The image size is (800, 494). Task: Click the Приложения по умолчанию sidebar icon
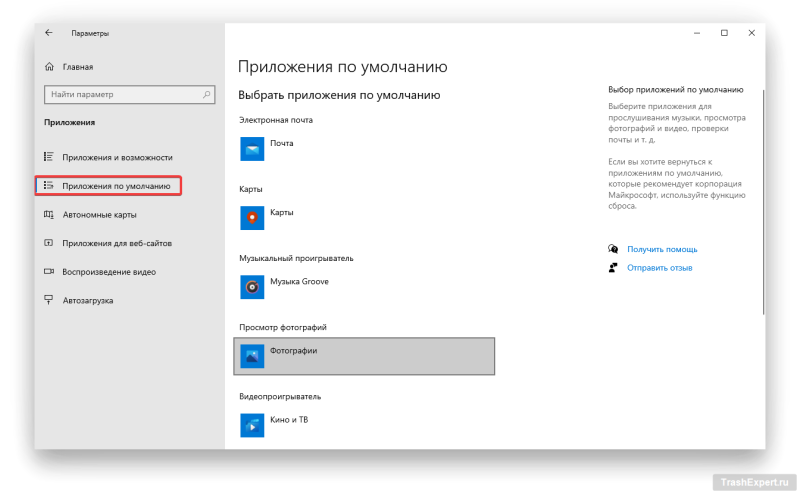pos(48,185)
